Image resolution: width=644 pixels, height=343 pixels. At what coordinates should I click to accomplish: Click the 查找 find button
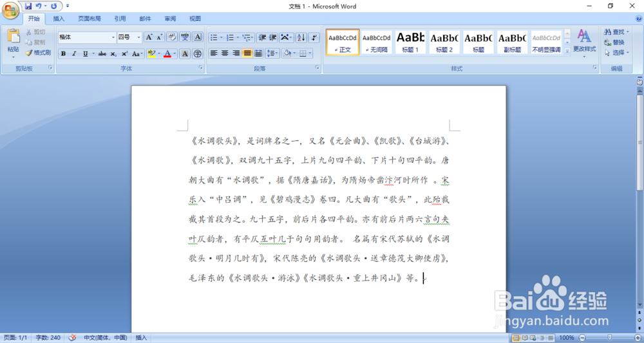click(617, 32)
